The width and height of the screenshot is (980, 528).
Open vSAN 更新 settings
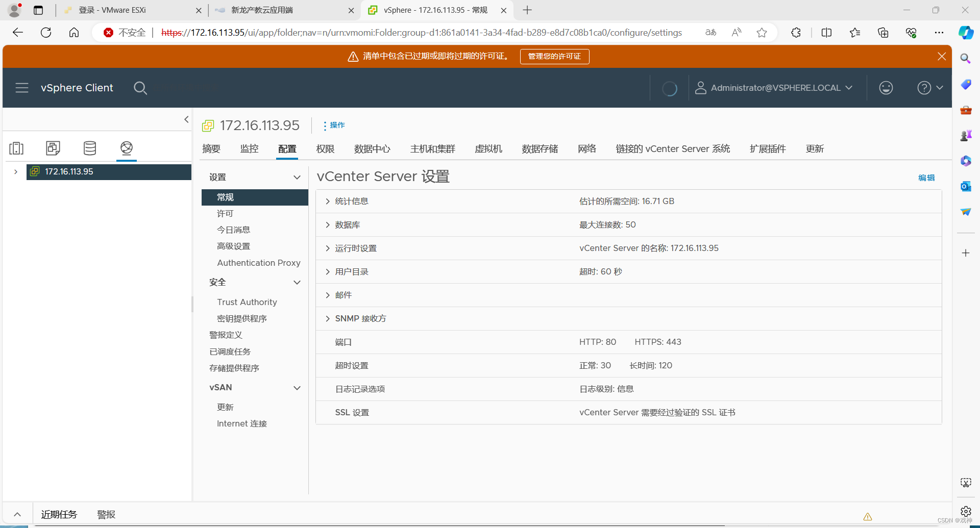(x=225, y=407)
